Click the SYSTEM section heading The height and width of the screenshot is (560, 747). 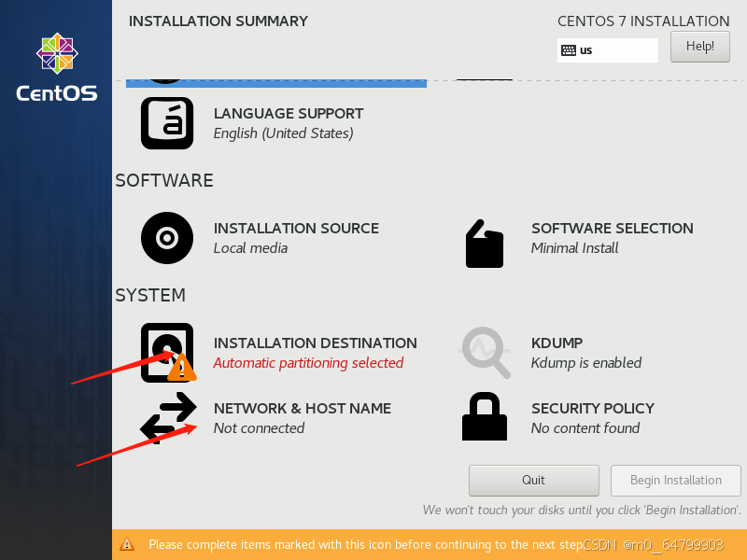(x=150, y=295)
